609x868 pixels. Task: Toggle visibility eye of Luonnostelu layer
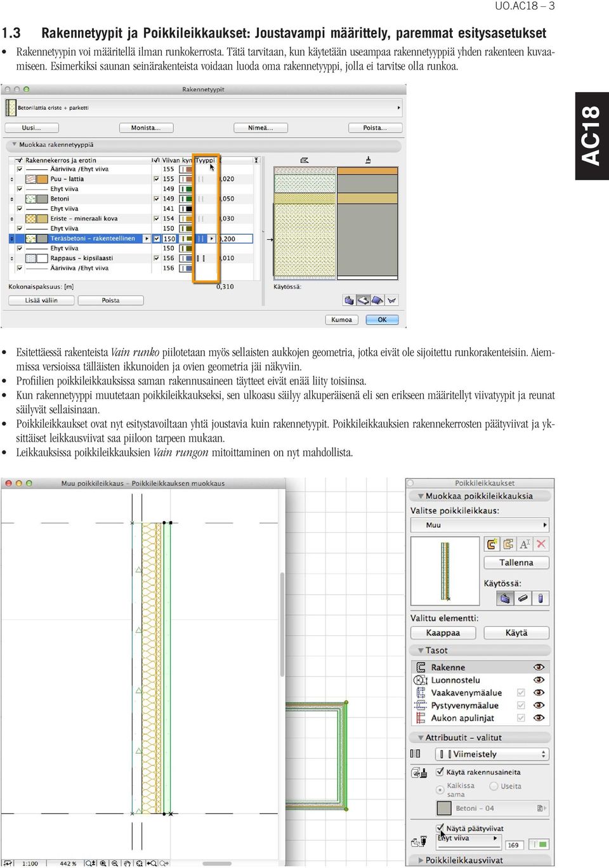tap(539, 680)
